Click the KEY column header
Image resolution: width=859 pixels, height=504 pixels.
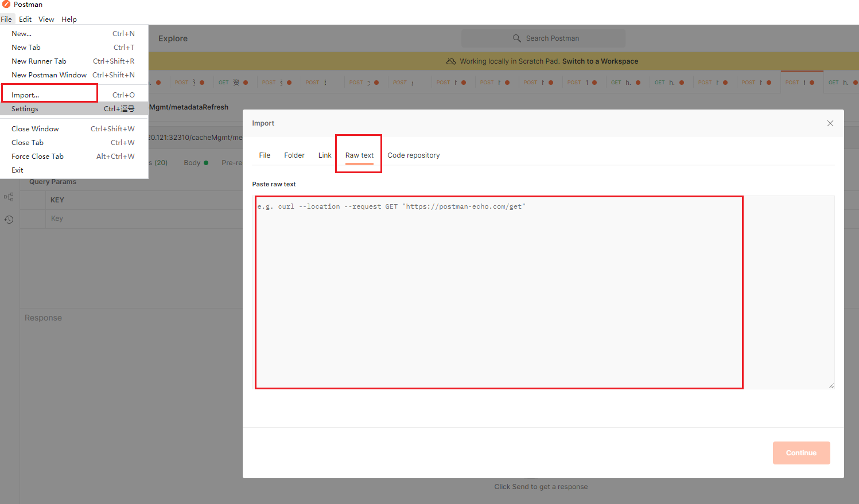pos(57,200)
